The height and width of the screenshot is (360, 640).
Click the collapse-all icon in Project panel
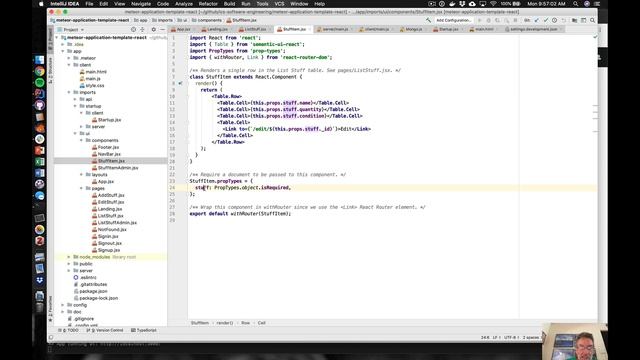pyautogui.click(x=142, y=29)
